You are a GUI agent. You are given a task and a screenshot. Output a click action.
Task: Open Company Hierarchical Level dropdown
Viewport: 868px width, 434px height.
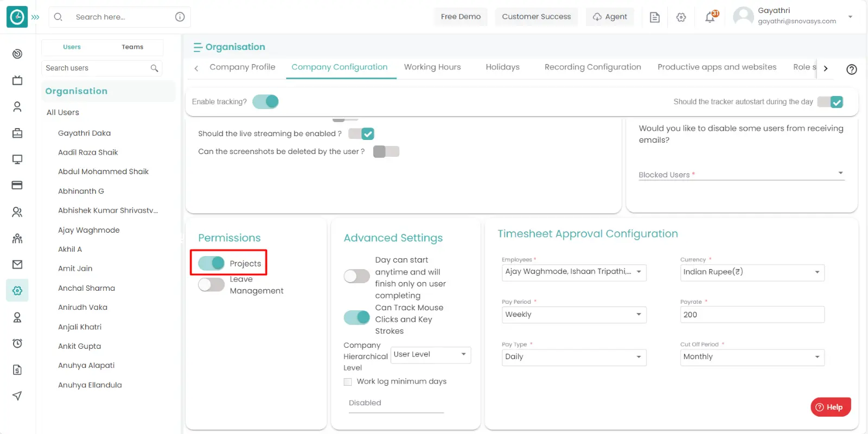431,355
